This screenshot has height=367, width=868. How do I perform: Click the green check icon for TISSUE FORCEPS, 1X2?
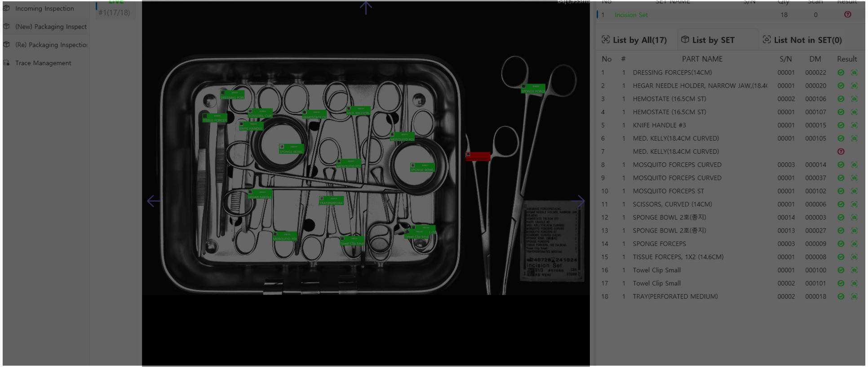click(x=841, y=257)
